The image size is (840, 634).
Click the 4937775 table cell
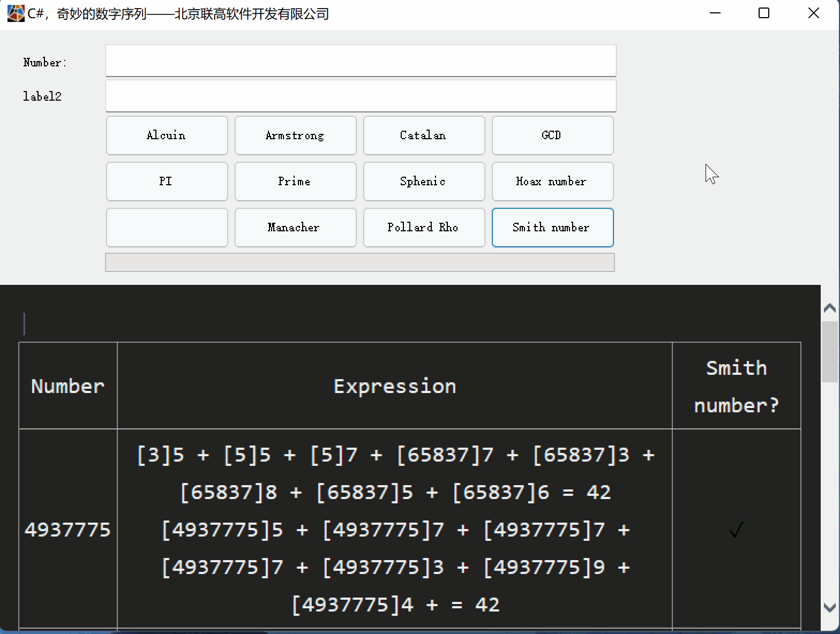coord(68,530)
